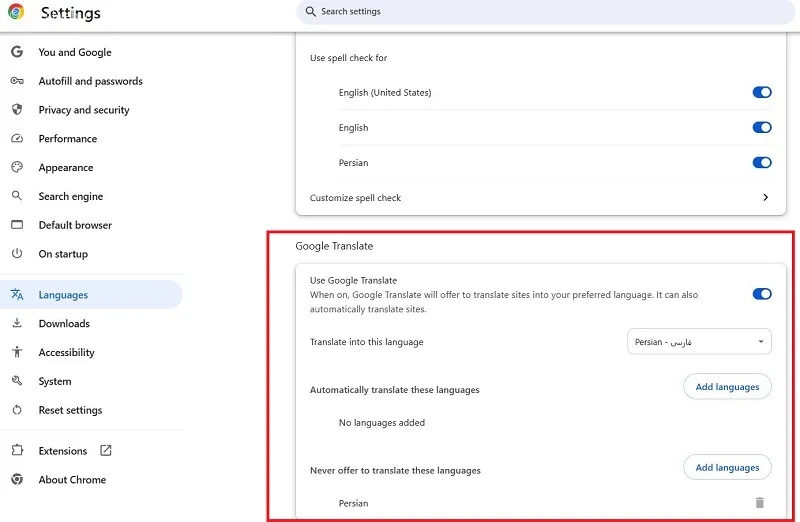Click the magnifier icon in the search settings bar
800x522 pixels.
[x=310, y=11]
